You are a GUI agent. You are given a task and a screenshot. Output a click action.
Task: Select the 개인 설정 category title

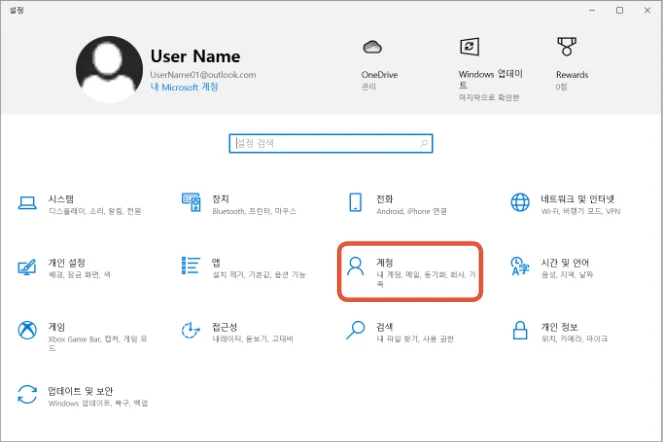pos(67,263)
